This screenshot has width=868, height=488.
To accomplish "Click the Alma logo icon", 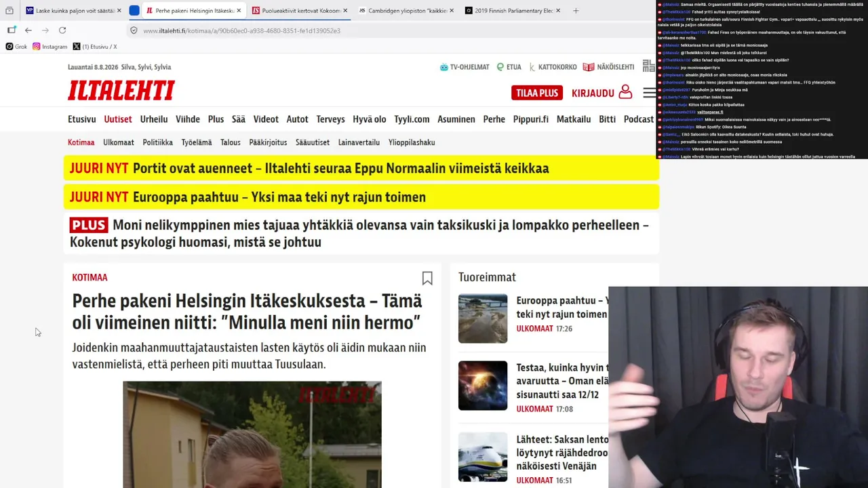I will click(x=648, y=66).
